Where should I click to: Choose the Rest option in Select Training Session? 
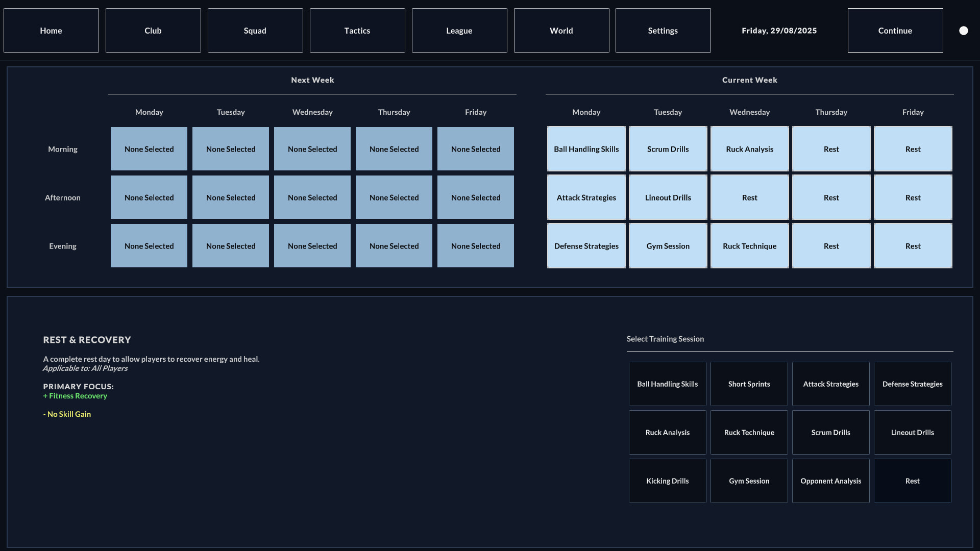912,481
